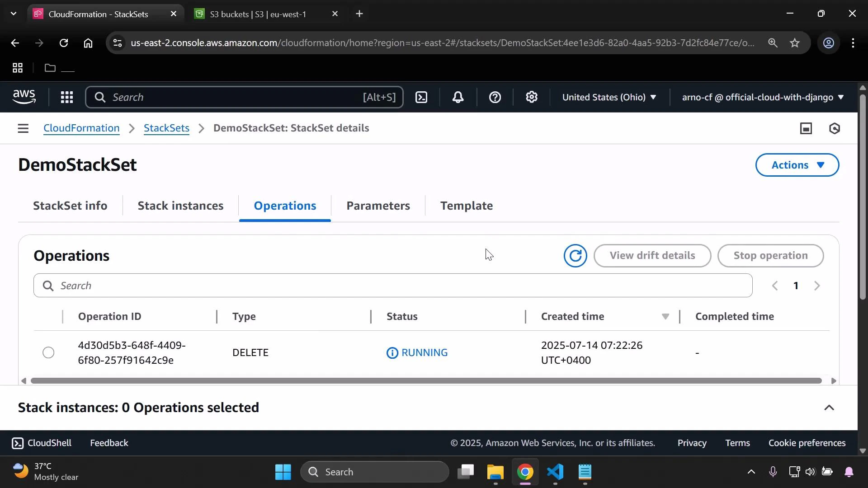The height and width of the screenshot is (488, 868).
Task: Open the CloudFormation hamburger side menu
Action: click(x=23, y=128)
